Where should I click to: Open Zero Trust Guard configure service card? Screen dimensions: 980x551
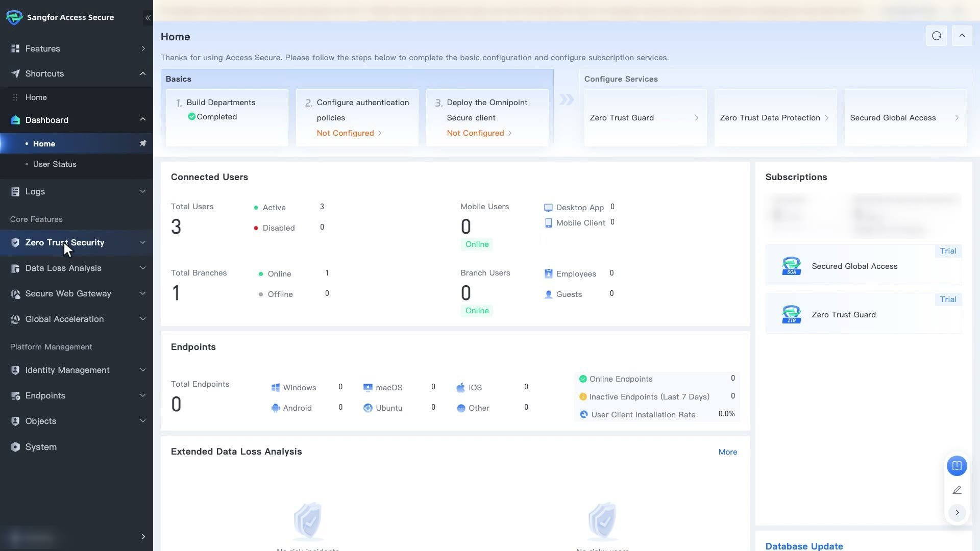(x=645, y=118)
